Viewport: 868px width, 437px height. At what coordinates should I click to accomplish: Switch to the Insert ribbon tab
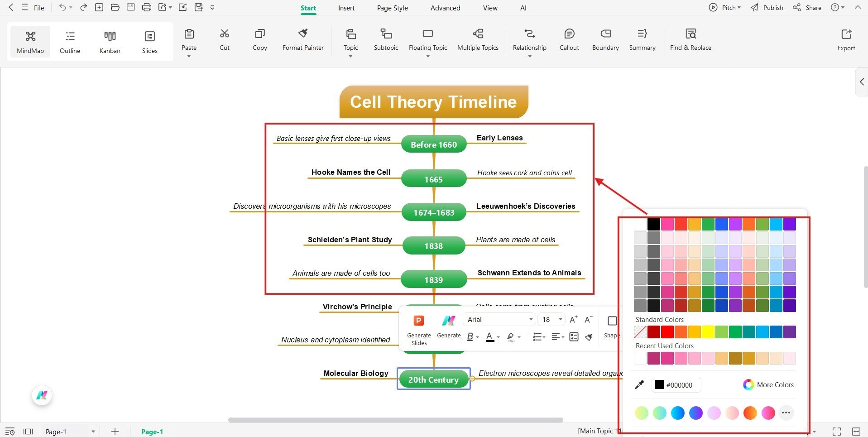pos(346,8)
